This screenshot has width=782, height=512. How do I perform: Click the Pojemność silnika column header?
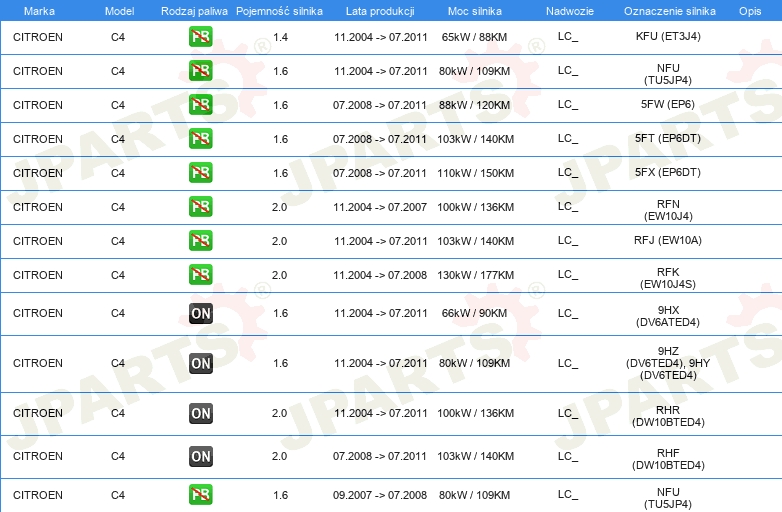[x=279, y=11]
